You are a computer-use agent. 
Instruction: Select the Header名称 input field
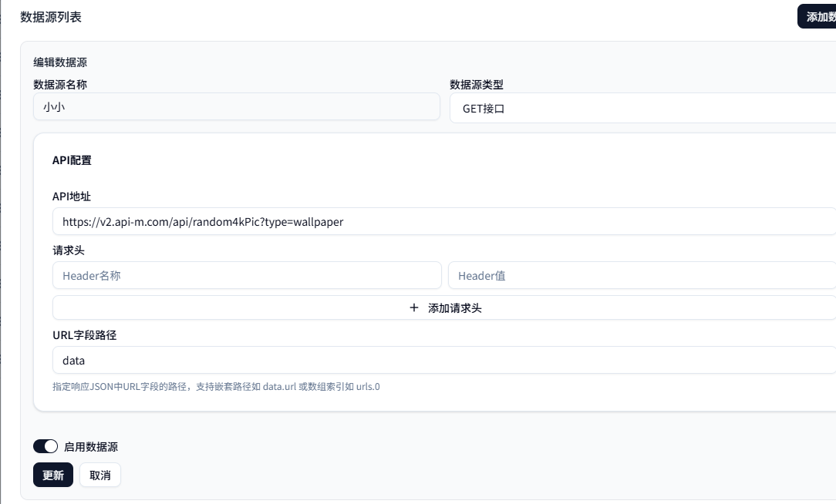click(247, 275)
